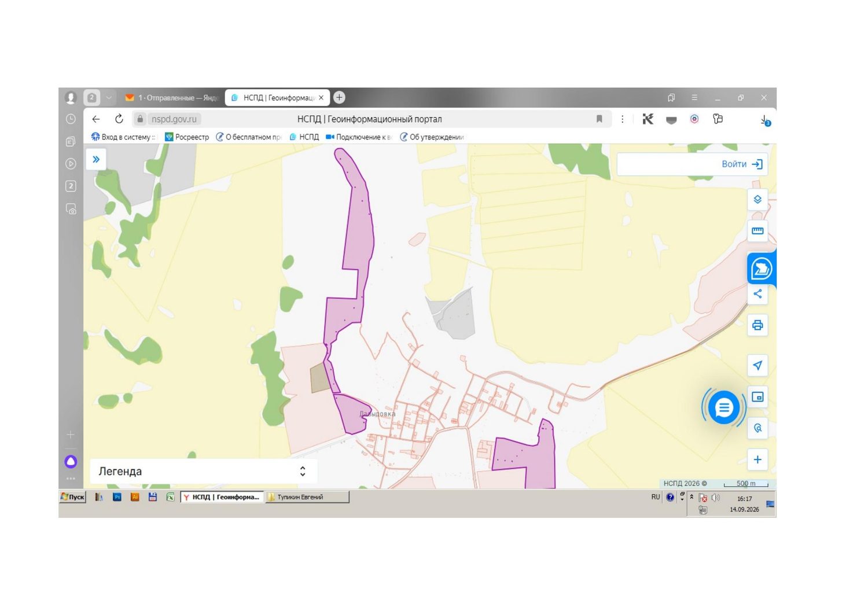Open the tab group dropdown arrow
The image size is (868, 614).
[x=109, y=98]
